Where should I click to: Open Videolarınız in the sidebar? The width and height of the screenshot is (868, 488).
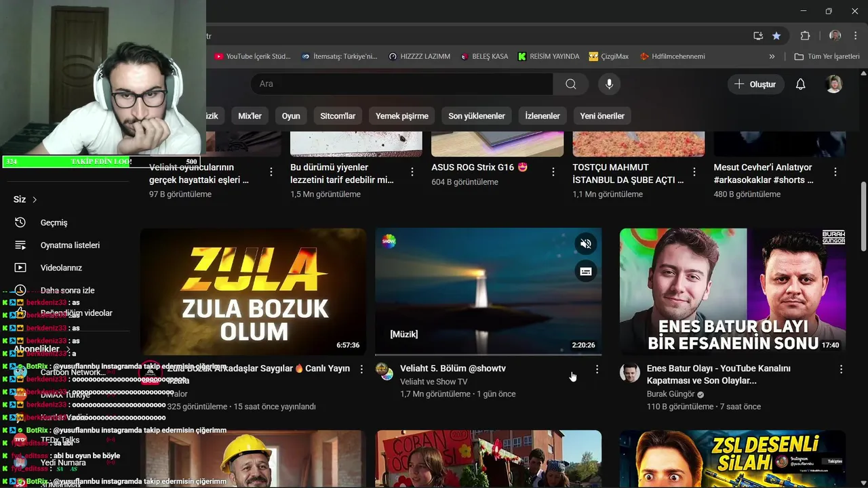[x=61, y=268]
